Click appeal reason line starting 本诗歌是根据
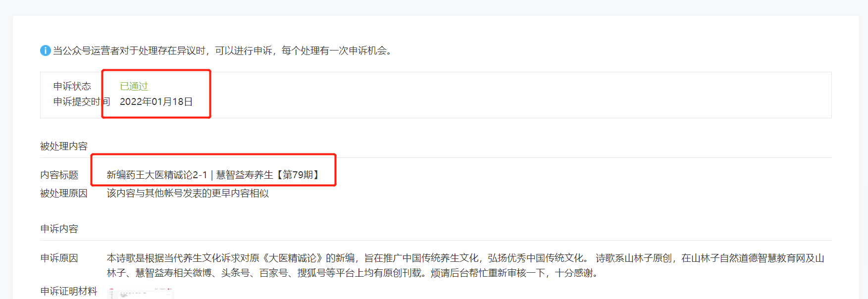The height and width of the screenshot is (299, 868). 465,258
